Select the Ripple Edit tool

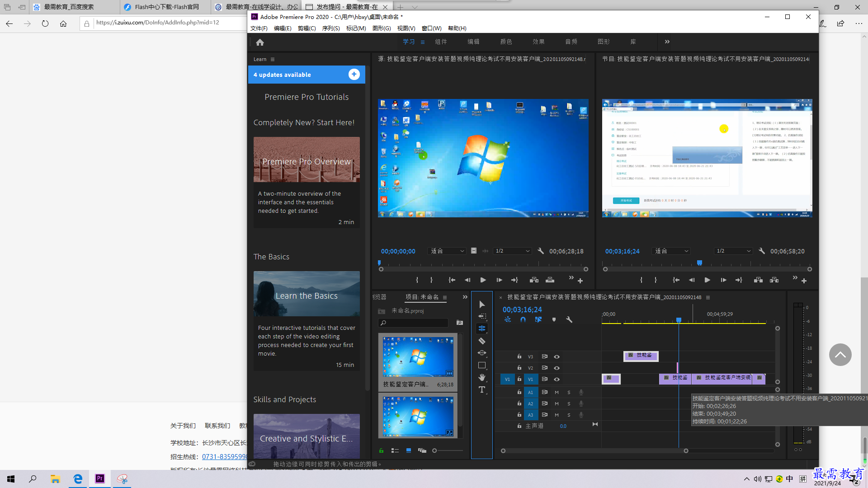[482, 328]
